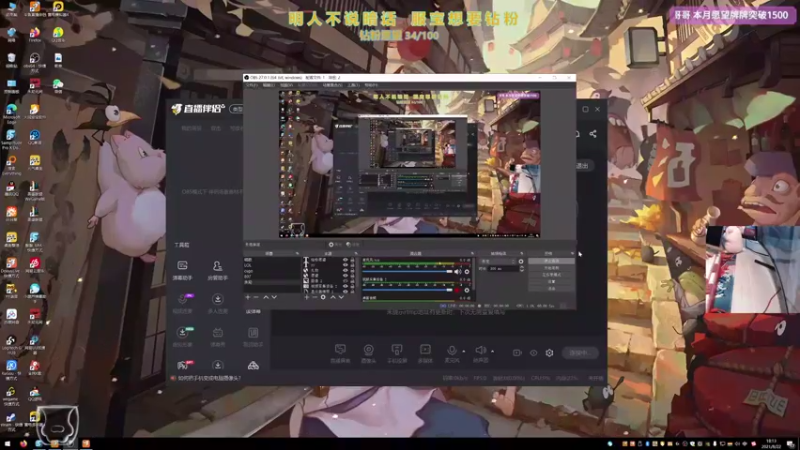Move selected OBS source up
This screenshot has height=450, width=800.
coord(333,297)
